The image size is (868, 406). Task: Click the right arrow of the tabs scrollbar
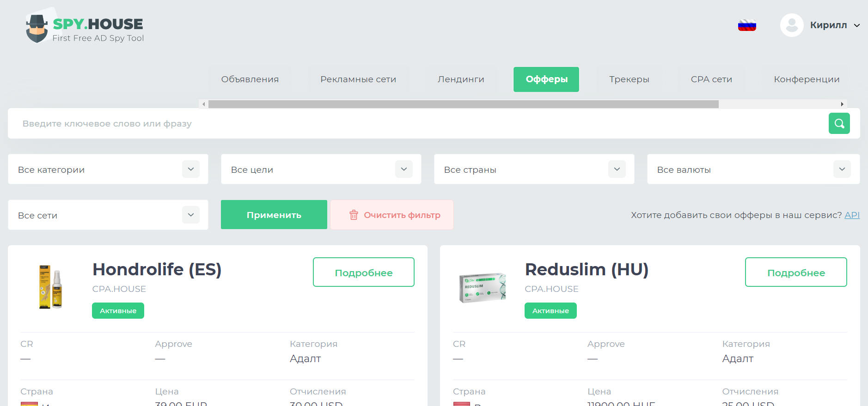pos(842,104)
